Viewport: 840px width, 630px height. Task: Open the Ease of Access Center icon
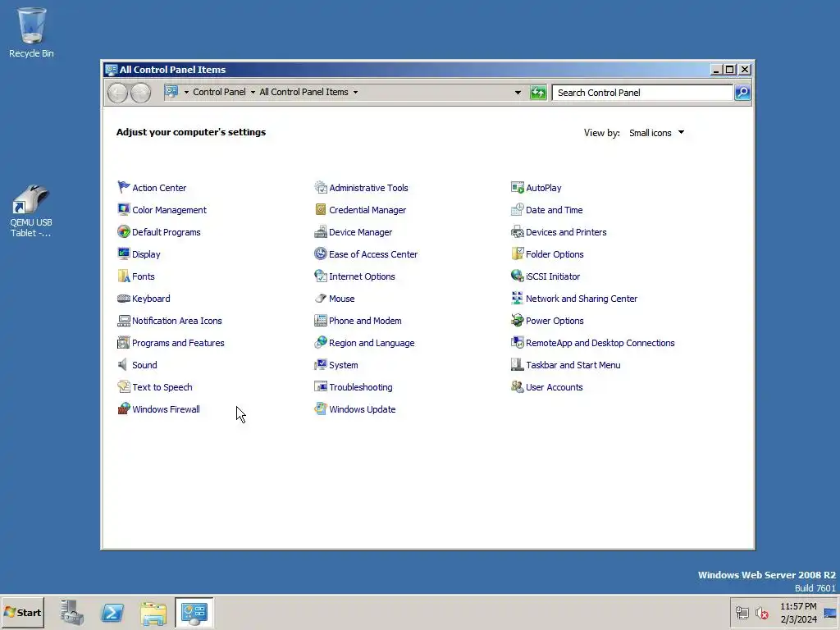(321, 253)
